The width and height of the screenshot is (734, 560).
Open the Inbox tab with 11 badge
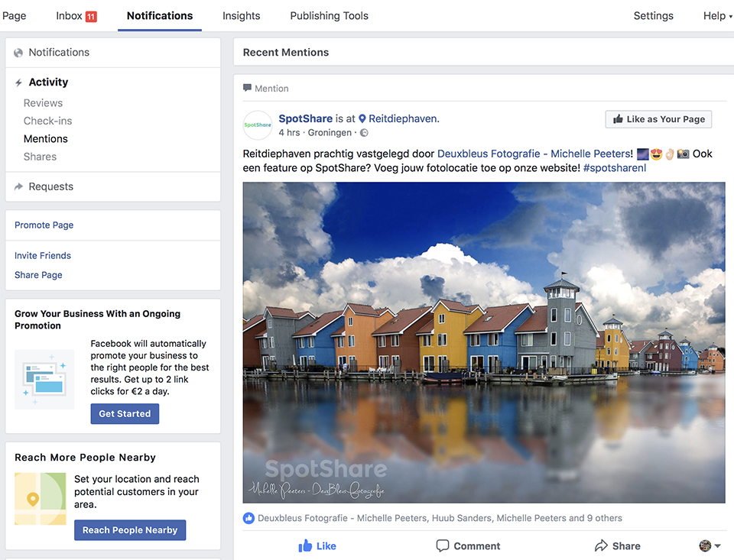(76, 16)
